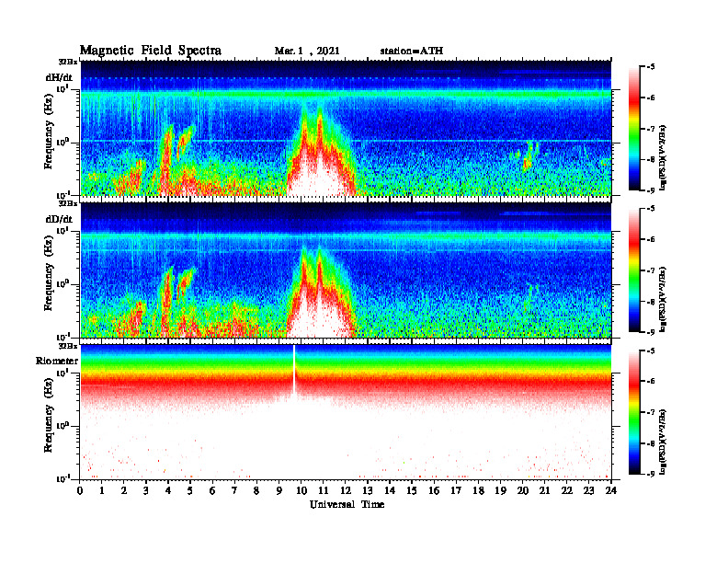Screen dimensions: 728x563
Task: Click the hour "6" tick label
Action: point(212,491)
